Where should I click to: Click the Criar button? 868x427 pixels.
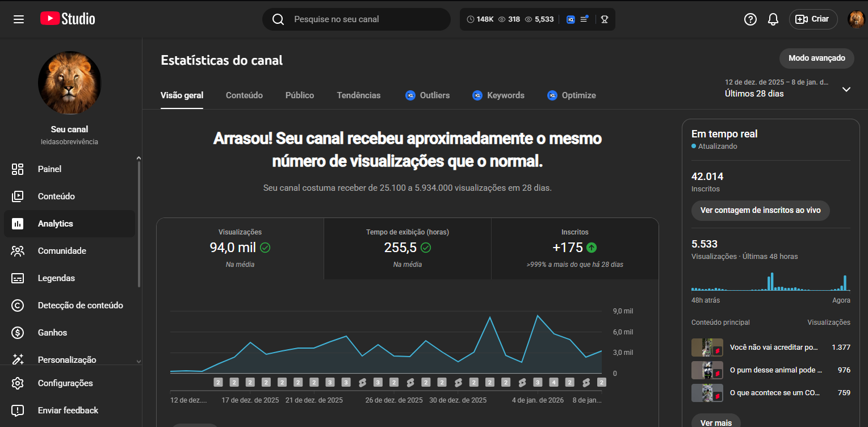point(814,19)
